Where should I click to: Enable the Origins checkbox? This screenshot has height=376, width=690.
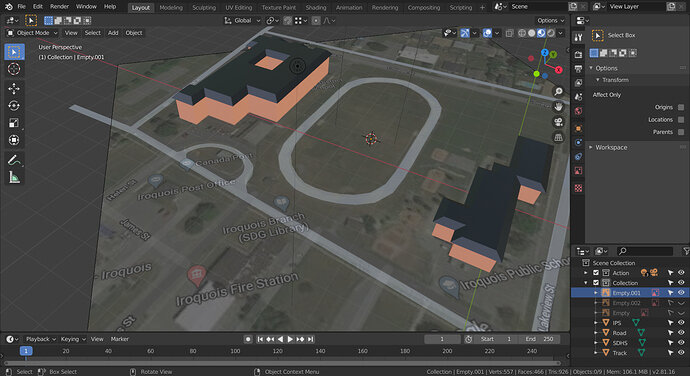point(681,107)
